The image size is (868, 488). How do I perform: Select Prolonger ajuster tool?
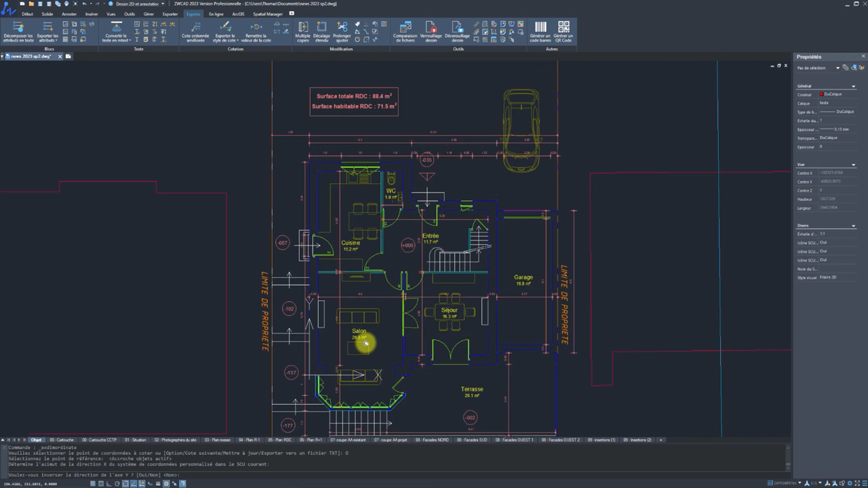pos(342,32)
